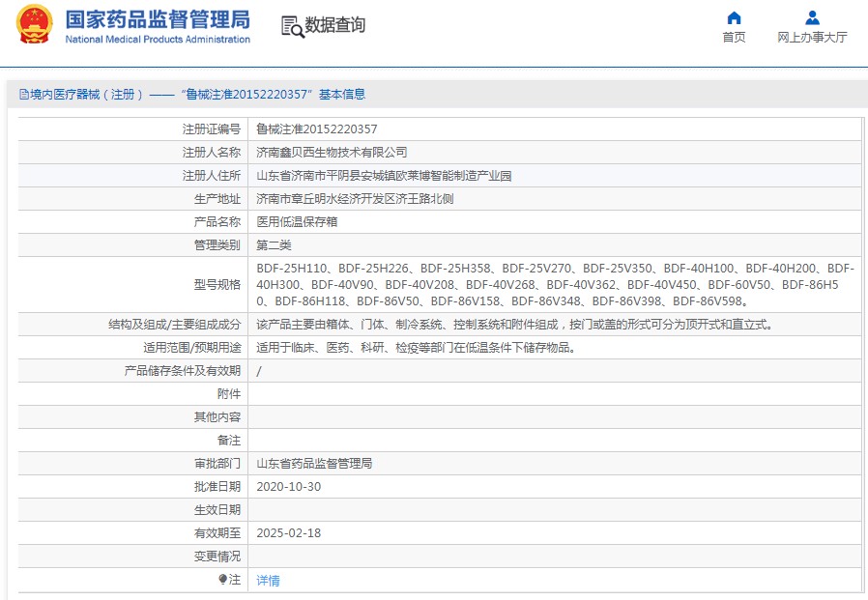
Task: Click the page heading 境内医疗器械(注册) 基本信息
Action: (x=197, y=94)
